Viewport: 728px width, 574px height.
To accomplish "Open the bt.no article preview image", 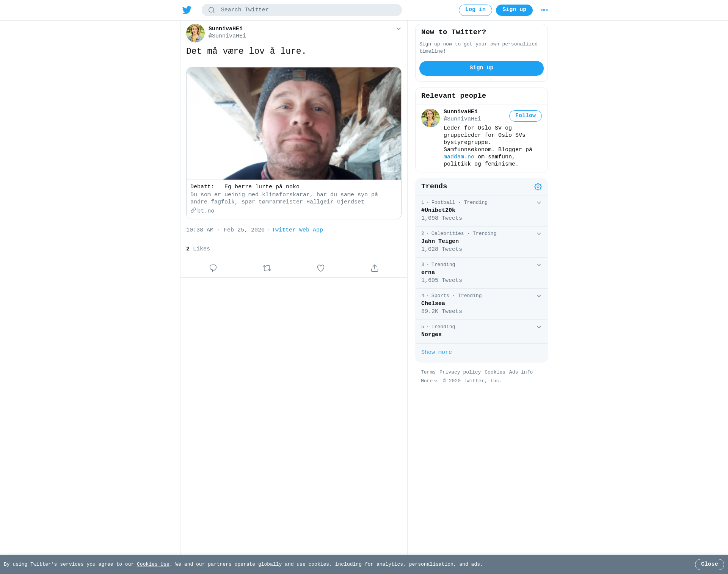I will 294,124.
